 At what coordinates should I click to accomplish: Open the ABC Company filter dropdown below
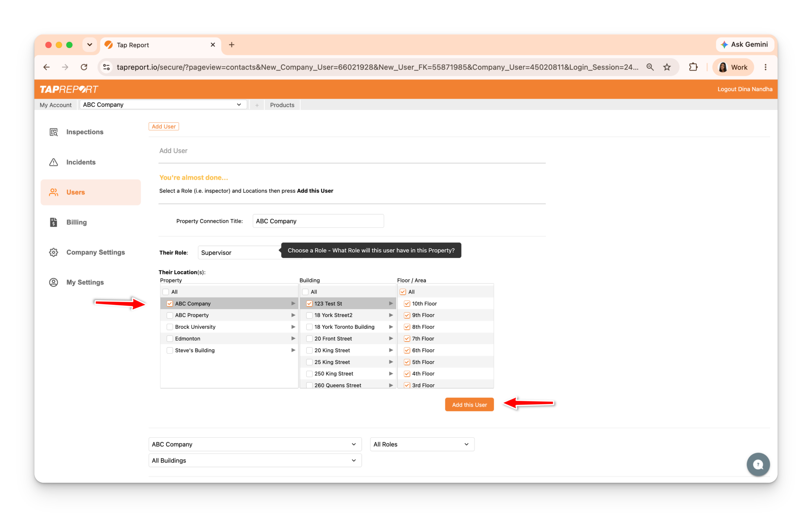pyautogui.click(x=255, y=444)
